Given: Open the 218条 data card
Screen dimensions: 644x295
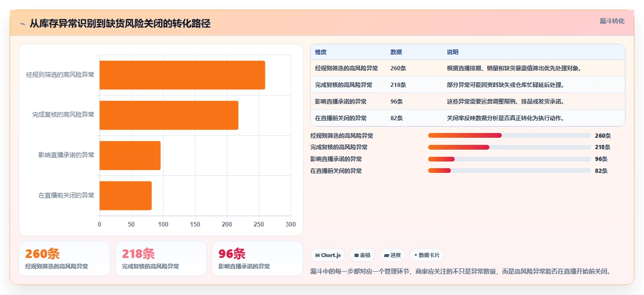Looking at the screenshot, I should click(x=161, y=258).
